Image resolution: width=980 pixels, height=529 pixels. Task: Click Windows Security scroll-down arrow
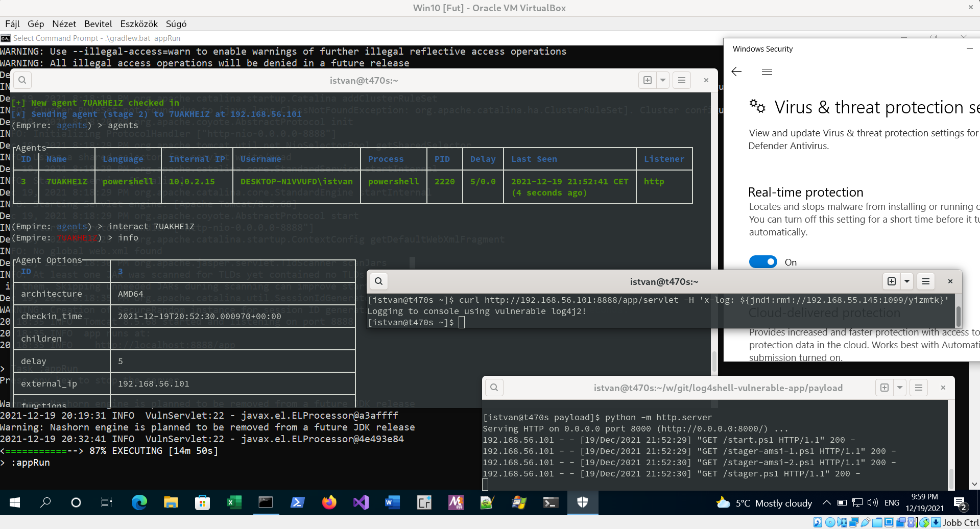click(974, 484)
